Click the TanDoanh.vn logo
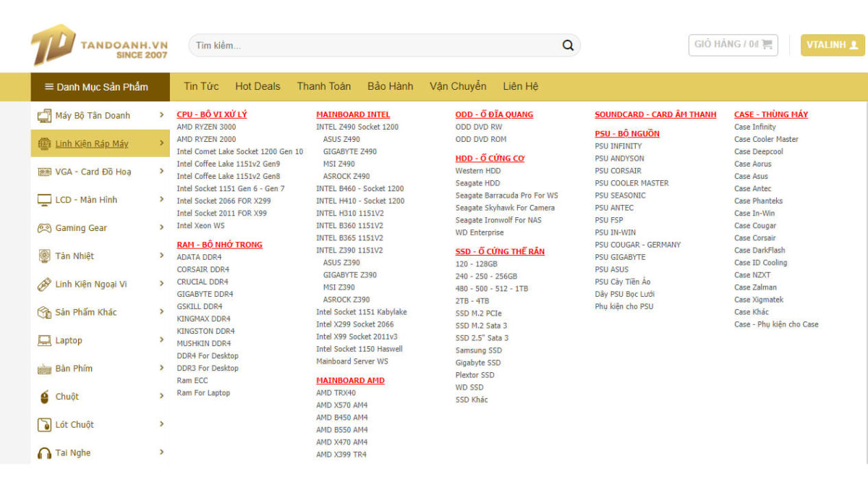Image resolution: width=868 pixels, height=488 pixels. 100,45
